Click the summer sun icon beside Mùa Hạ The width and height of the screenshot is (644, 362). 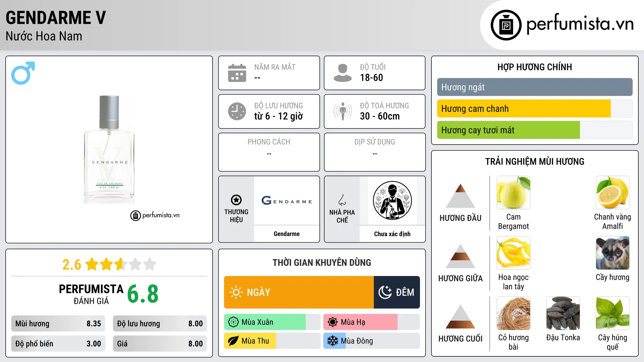pos(333,322)
